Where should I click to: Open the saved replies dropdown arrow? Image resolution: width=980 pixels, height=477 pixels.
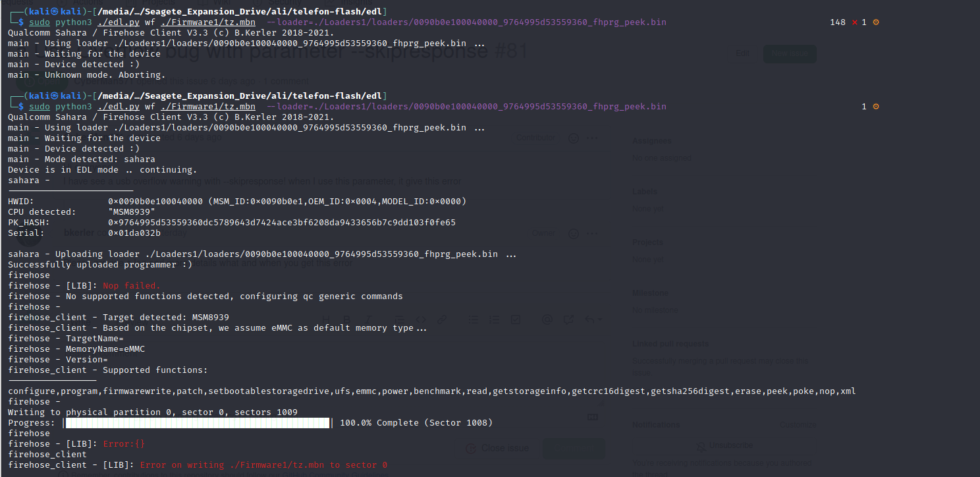pyautogui.click(x=601, y=320)
